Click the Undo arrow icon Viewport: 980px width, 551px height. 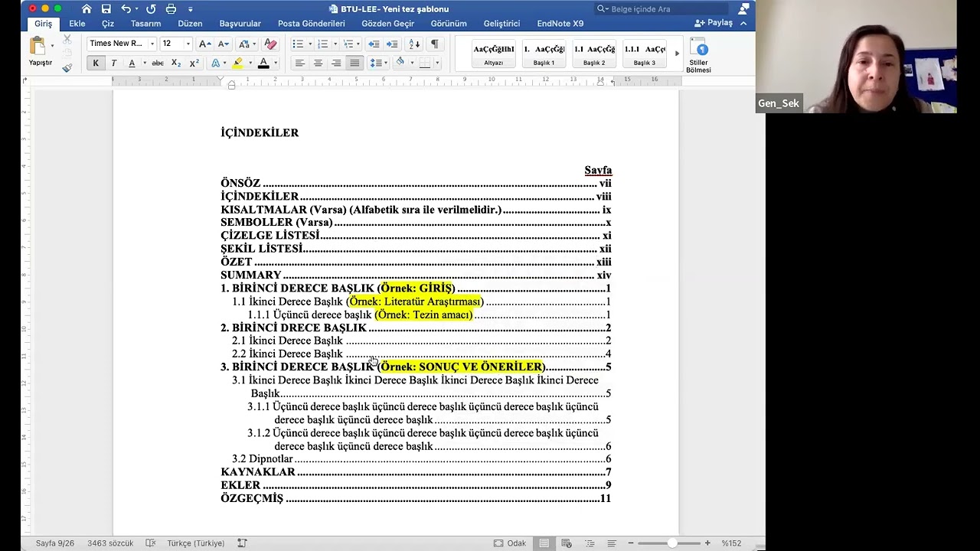coord(126,9)
